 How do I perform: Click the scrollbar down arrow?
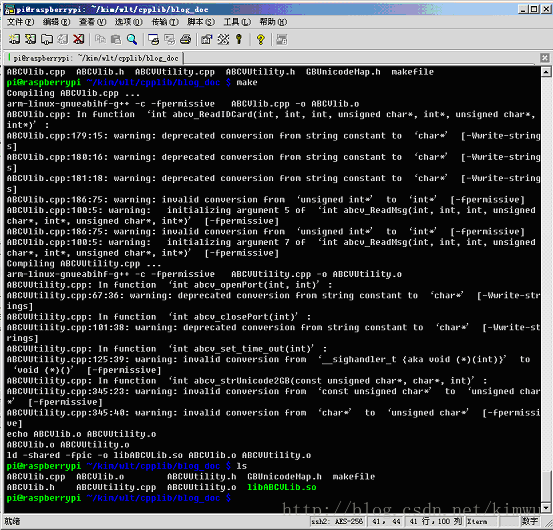(546, 508)
